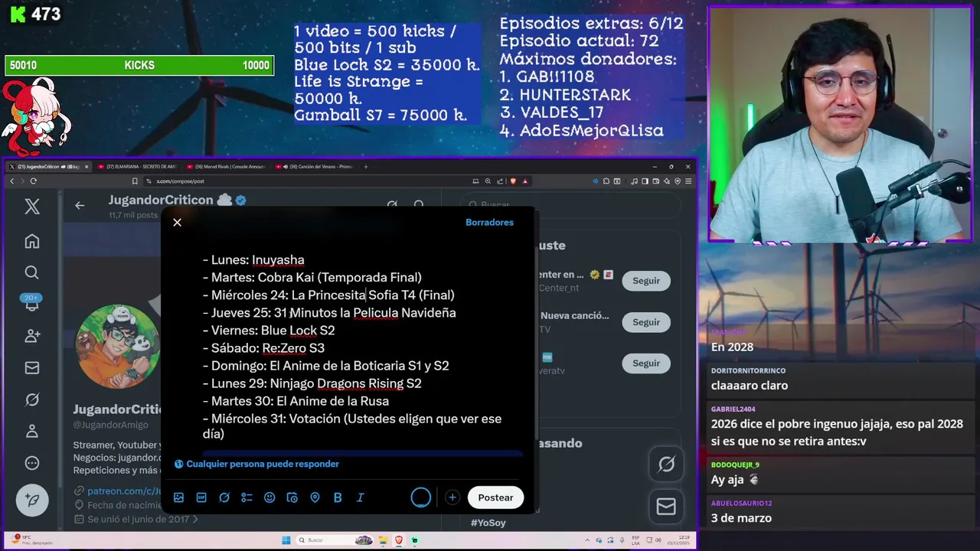Go forward in the browser
980x551 pixels.
click(x=22, y=181)
